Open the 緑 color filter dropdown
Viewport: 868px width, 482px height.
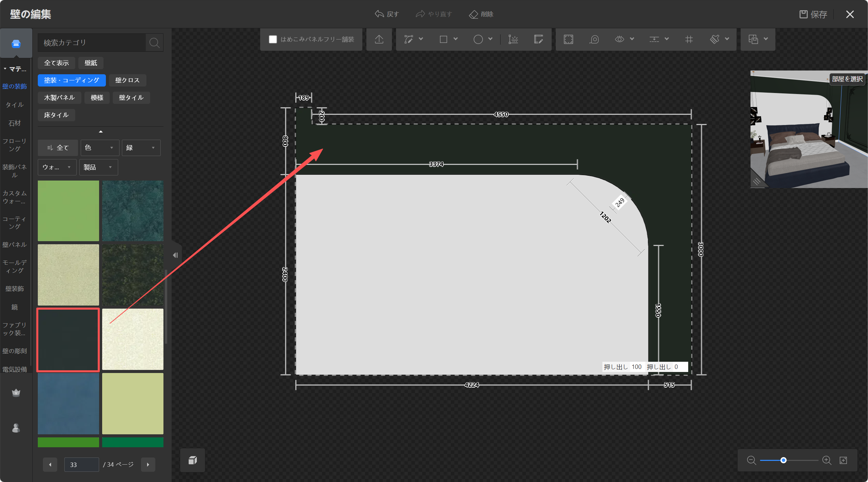click(141, 147)
